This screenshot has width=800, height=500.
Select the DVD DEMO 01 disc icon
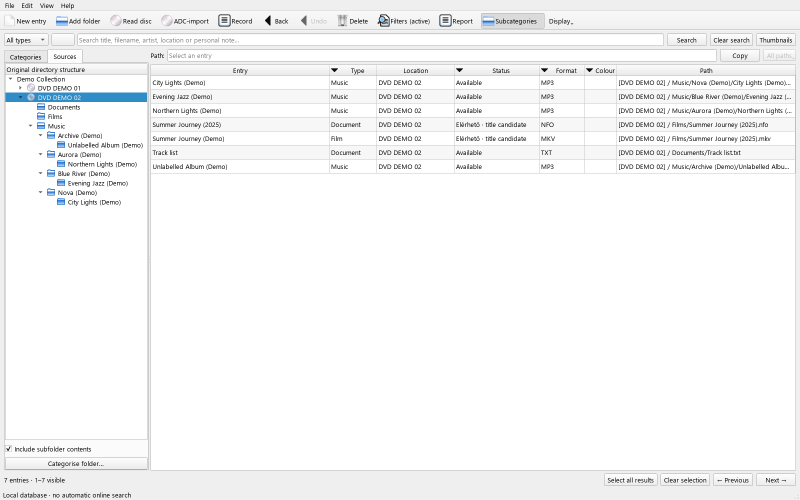coord(31,88)
